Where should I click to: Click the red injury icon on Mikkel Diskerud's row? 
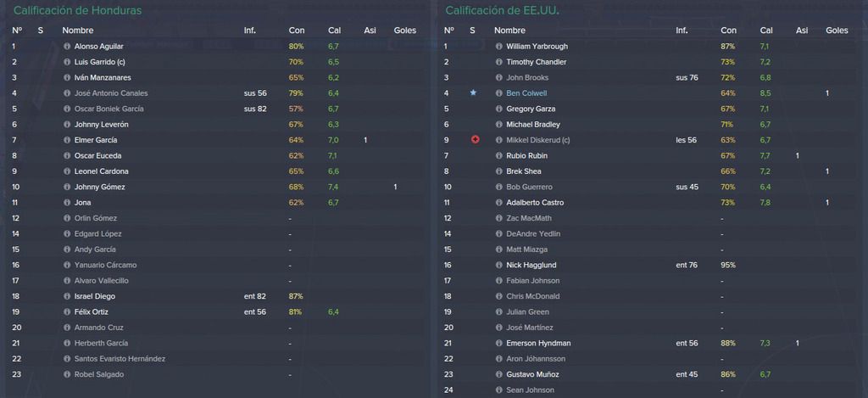(x=475, y=140)
